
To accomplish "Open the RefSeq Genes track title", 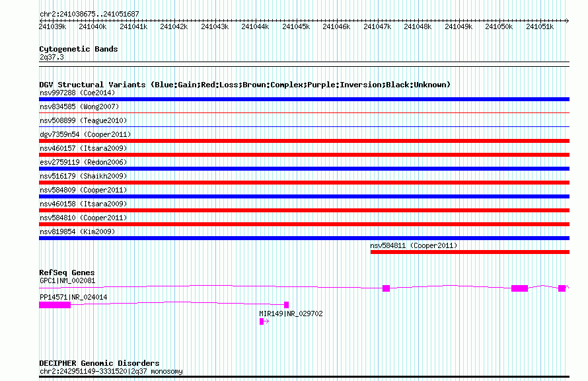I will pos(67,273).
